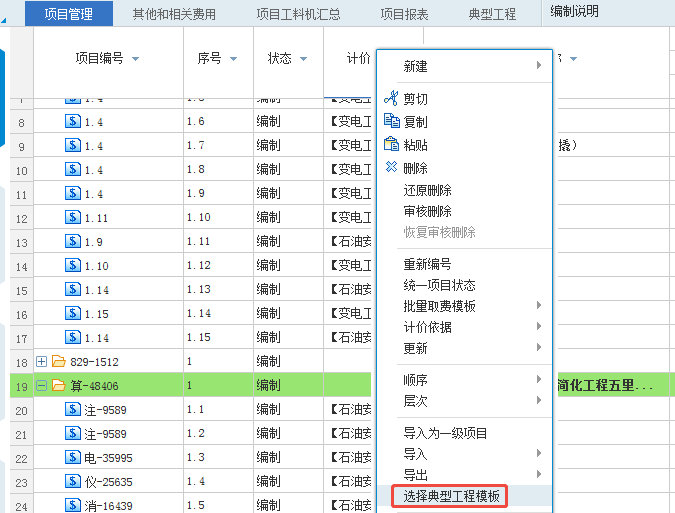Click folder icon of row 算-48406
The image size is (675, 513).
pos(59,385)
